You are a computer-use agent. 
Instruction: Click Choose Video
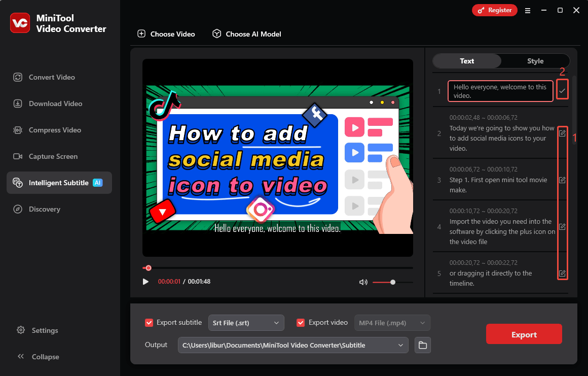[x=166, y=34]
